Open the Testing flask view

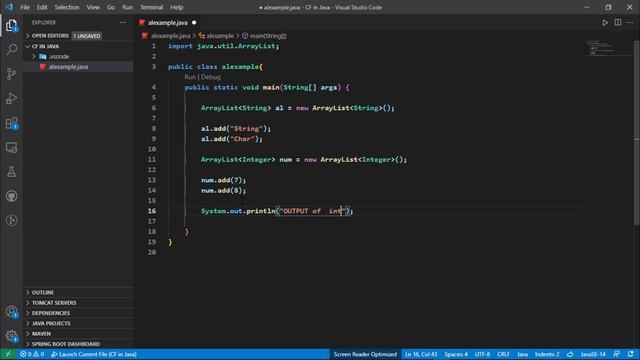coord(11,172)
